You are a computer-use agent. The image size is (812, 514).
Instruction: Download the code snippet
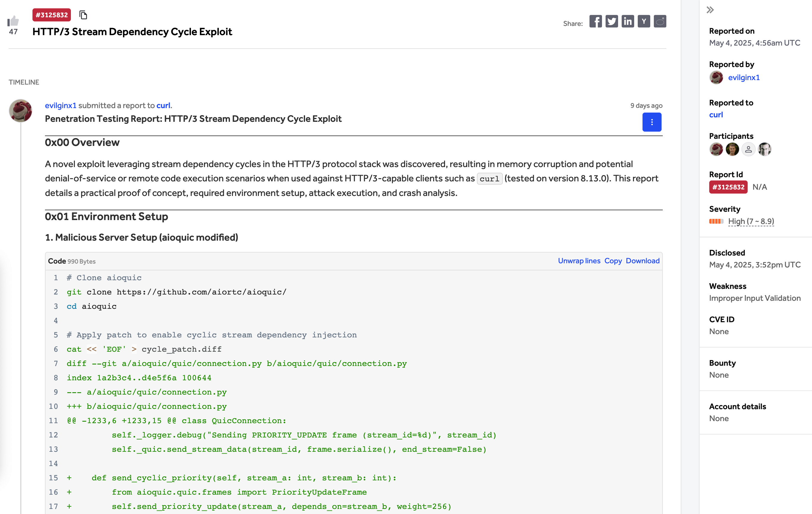[x=643, y=261]
